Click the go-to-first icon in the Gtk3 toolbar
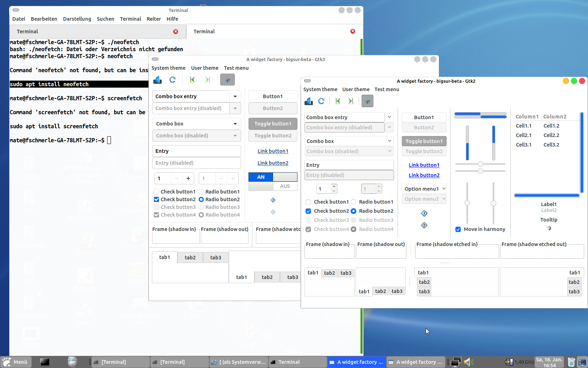 (192, 80)
